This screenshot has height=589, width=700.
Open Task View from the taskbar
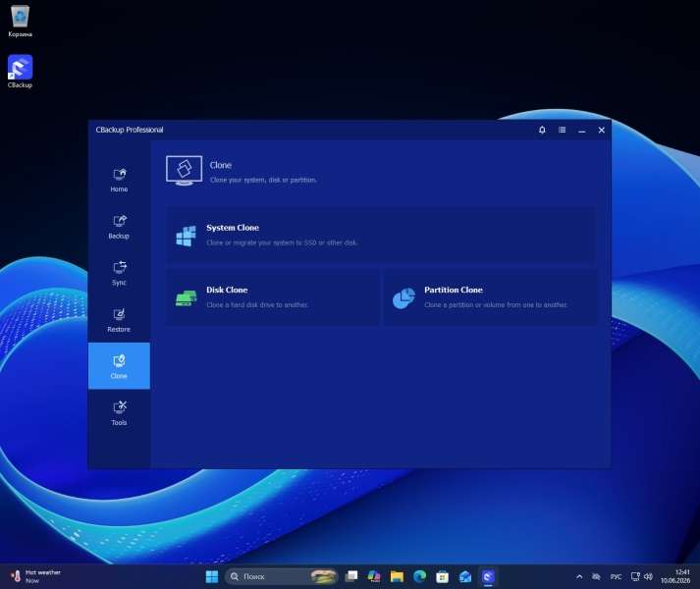351,576
